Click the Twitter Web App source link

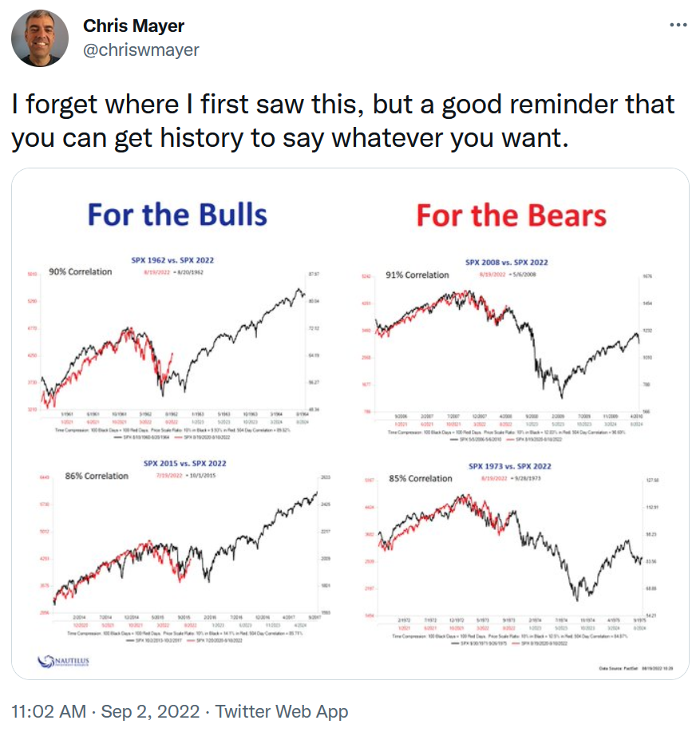coord(282,711)
